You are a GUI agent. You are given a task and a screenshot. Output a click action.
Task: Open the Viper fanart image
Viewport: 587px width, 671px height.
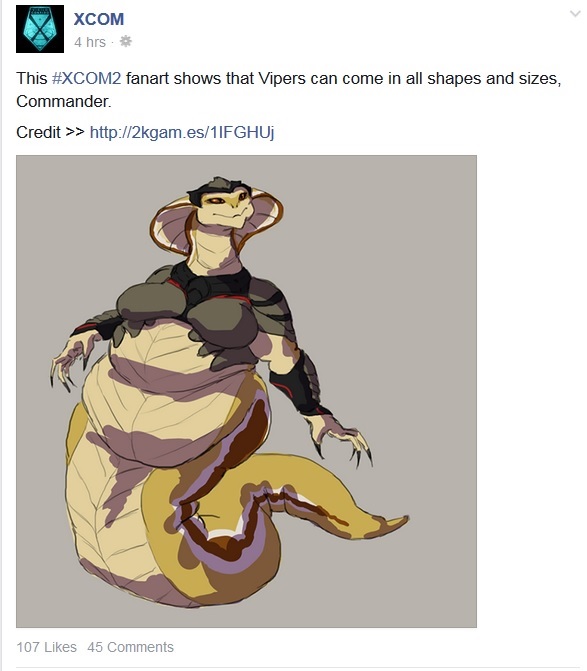(246, 391)
